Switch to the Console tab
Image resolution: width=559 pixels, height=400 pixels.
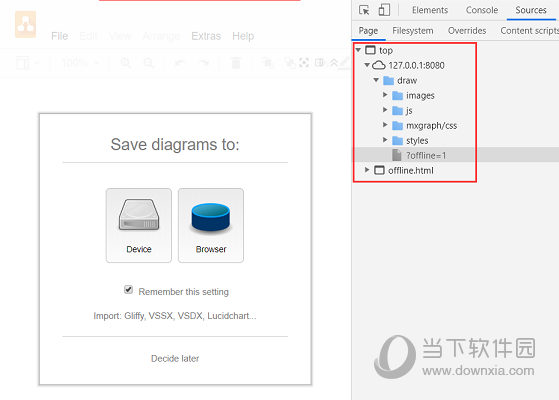tap(482, 10)
